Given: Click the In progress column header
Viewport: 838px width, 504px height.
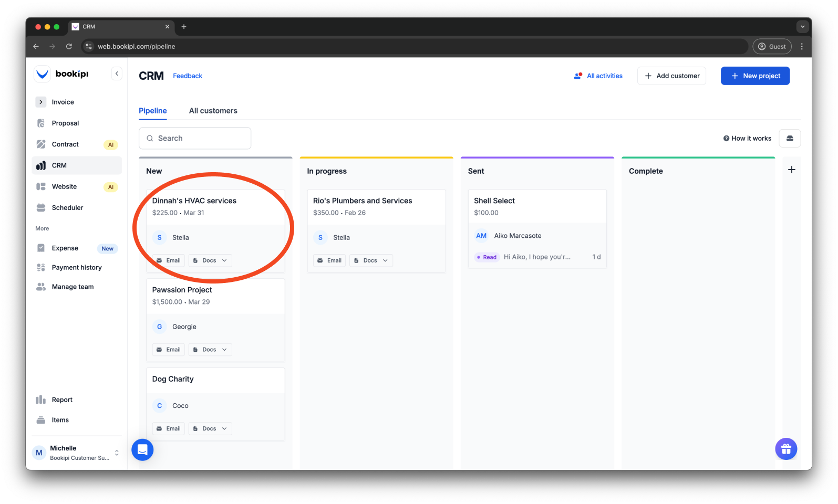Looking at the screenshot, I should [327, 171].
